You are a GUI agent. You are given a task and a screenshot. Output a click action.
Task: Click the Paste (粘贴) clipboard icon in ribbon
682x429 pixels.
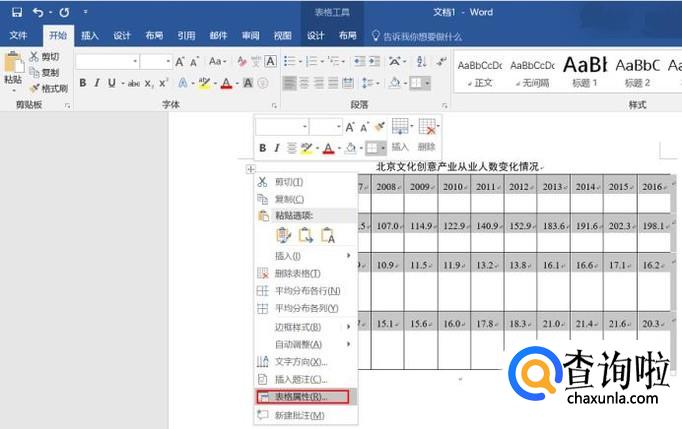(13, 64)
